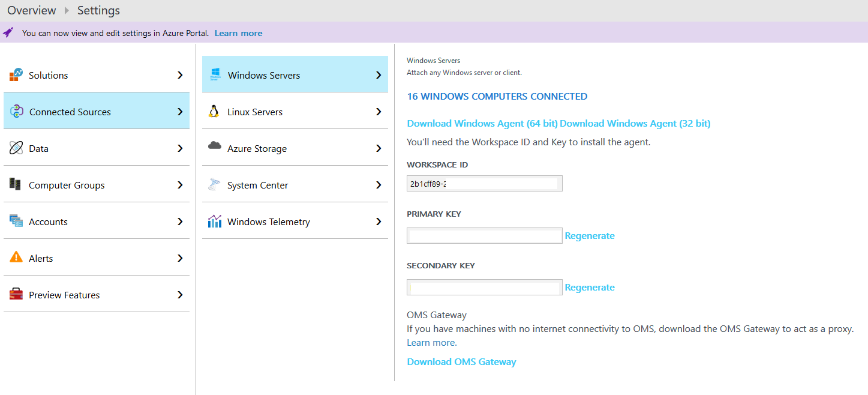
Task: Open Preview Features settings
Action: [x=97, y=295]
